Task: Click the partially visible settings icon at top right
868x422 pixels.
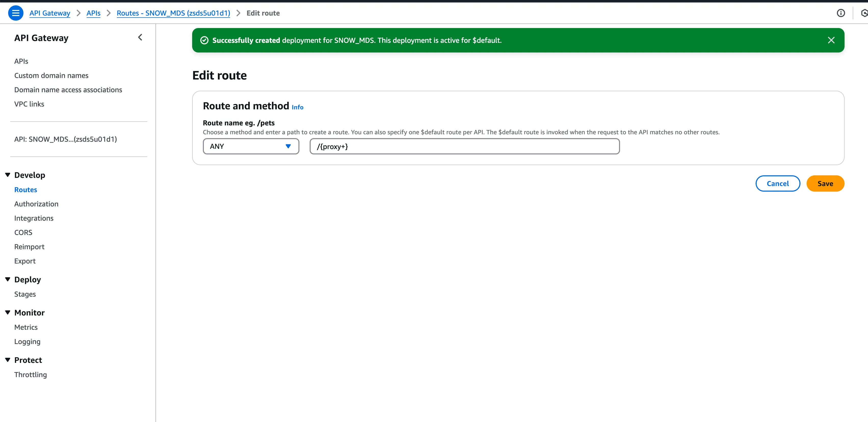Action: click(864, 13)
